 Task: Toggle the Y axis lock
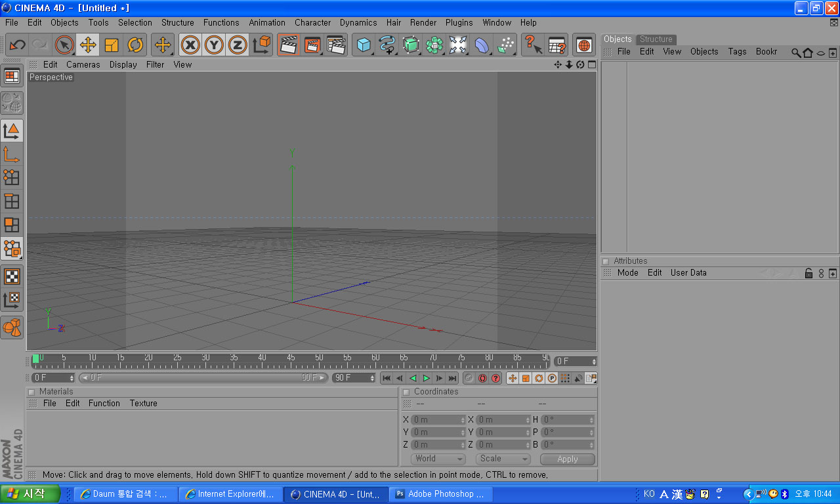click(x=214, y=45)
